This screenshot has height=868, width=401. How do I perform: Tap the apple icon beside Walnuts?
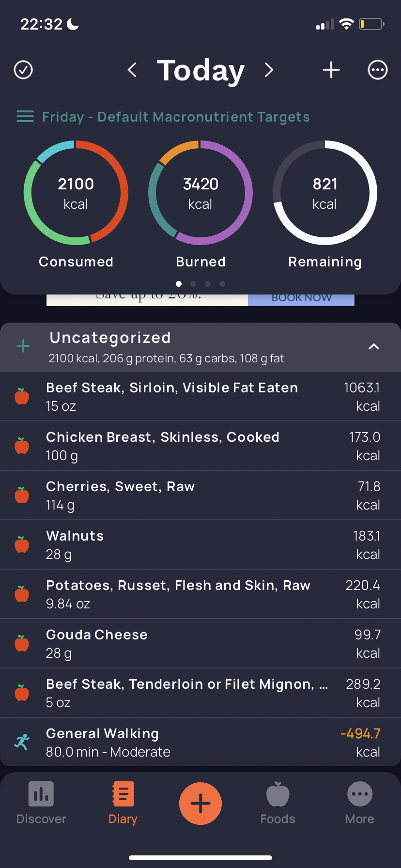(x=22, y=544)
